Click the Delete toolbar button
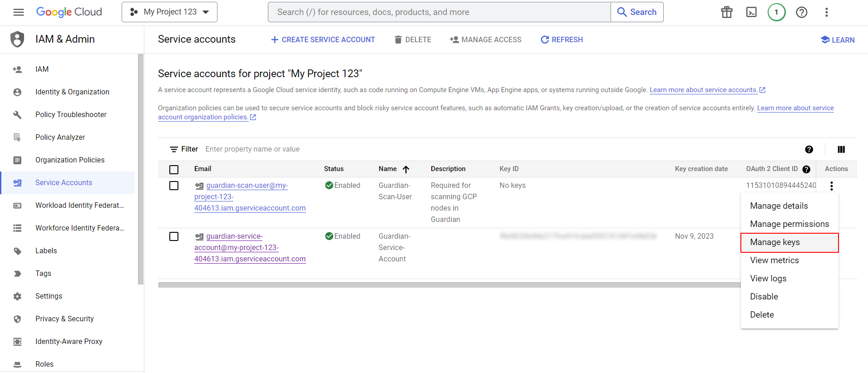The height and width of the screenshot is (373, 868). [413, 40]
